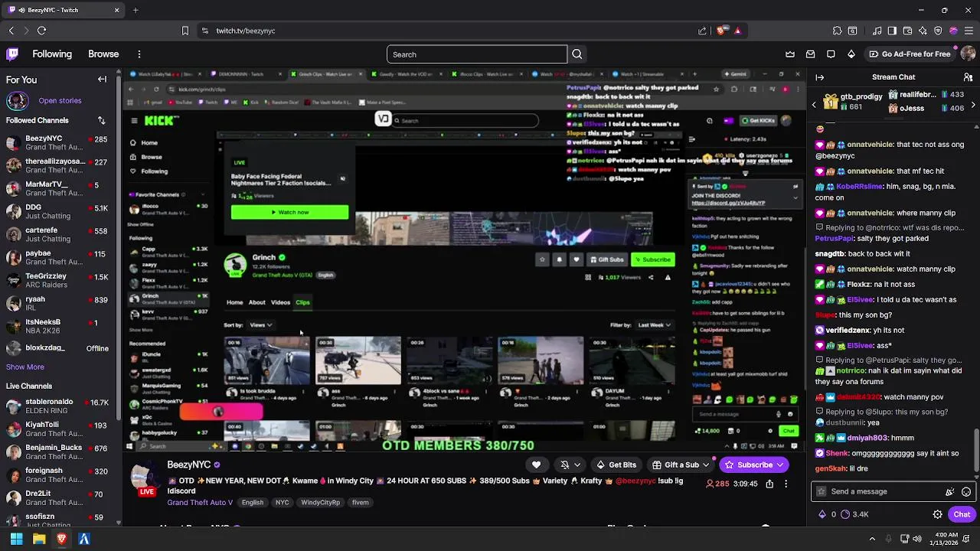Image resolution: width=980 pixels, height=551 pixels.
Task: Sort followed channels with the arrows icon
Action: 101,120
